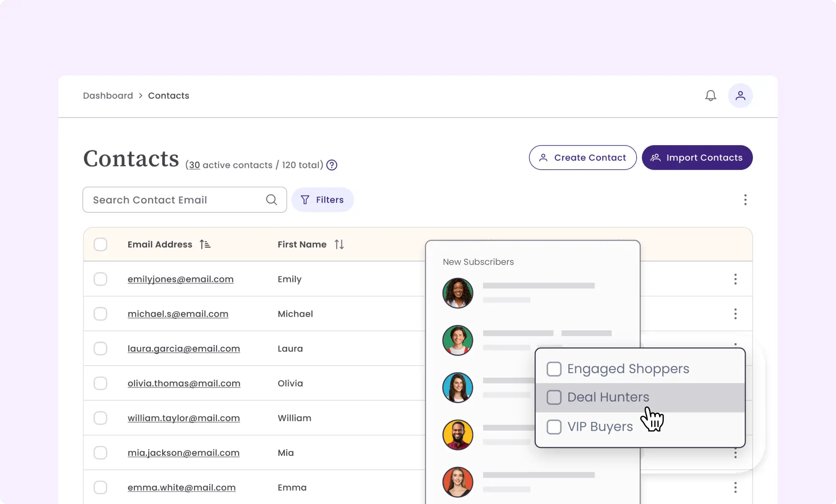Check the VIP Buyers checkbox

[x=554, y=427]
